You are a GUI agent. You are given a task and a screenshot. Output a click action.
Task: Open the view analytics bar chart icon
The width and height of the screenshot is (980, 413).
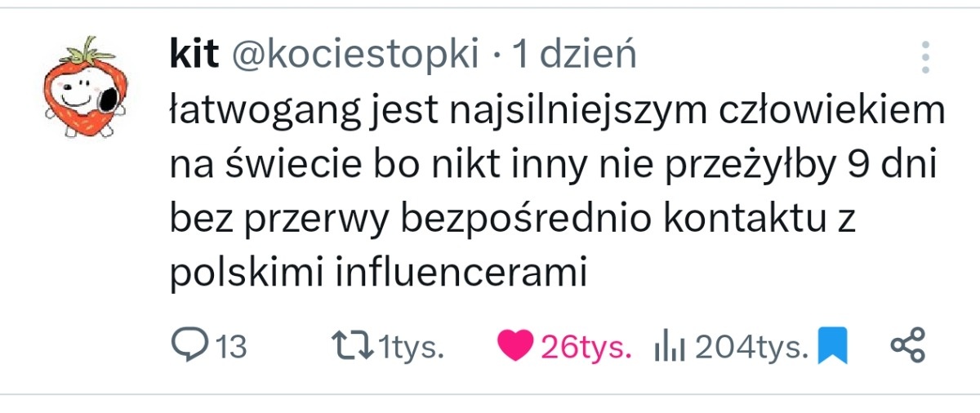tap(668, 347)
